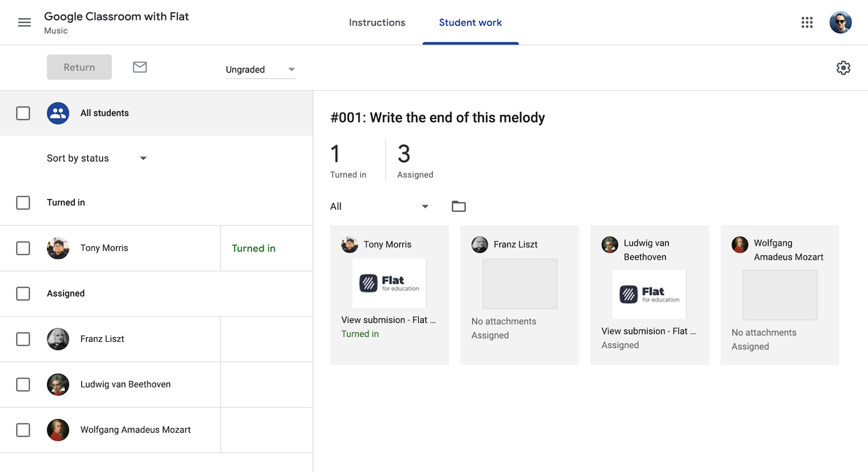The image size is (868, 472).
Task: Open the Google apps grid icon
Action: [806, 22]
